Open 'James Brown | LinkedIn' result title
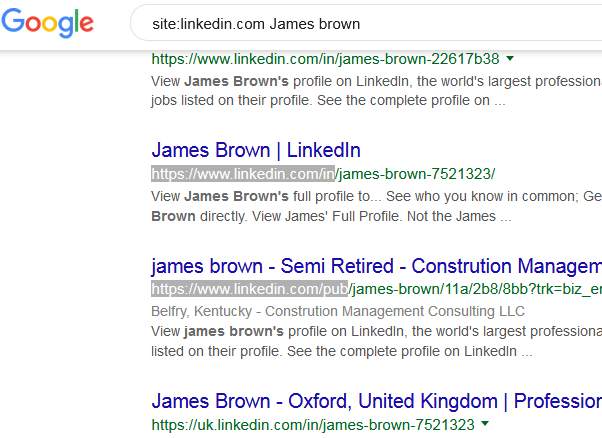The height and width of the screenshot is (438, 602). point(256,150)
